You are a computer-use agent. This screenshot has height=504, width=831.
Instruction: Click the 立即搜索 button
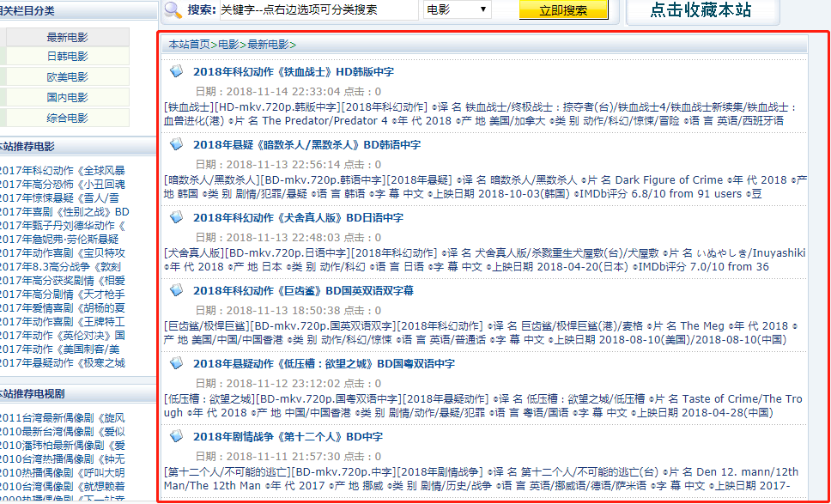563,10
